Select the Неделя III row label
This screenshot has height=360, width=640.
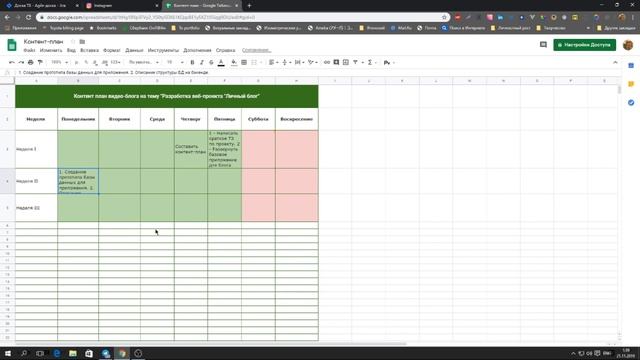[36, 208]
